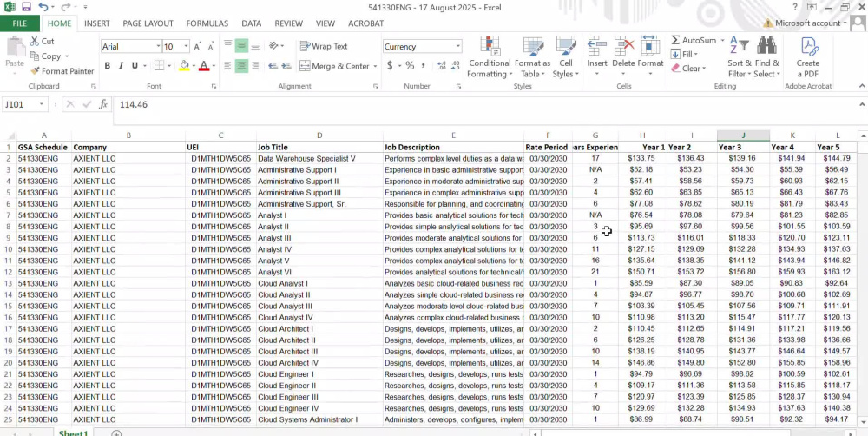Open the Number format dialog launcher
The image size is (868, 436).
(458, 87)
